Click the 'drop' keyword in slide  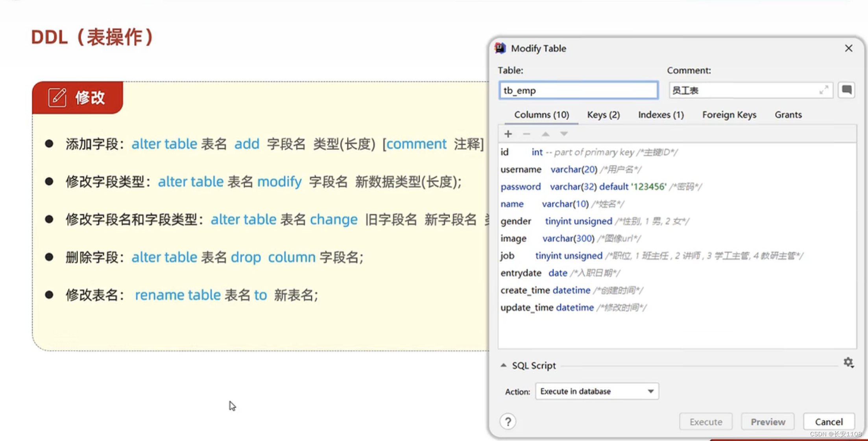point(246,257)
